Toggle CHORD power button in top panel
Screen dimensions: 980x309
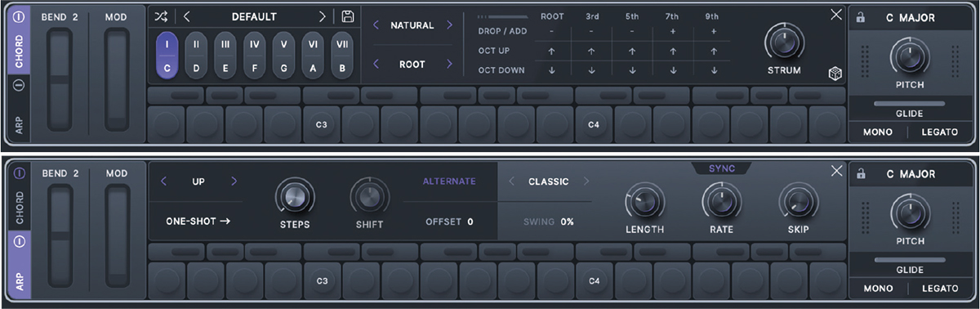(x=20, y=16)
